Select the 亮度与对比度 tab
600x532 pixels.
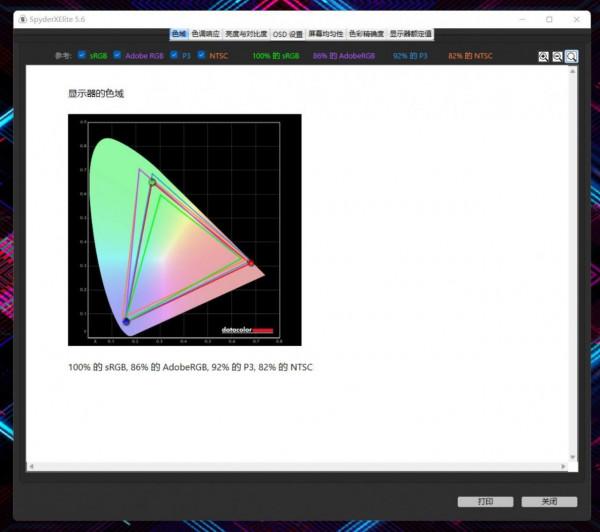tap(246, 34)
